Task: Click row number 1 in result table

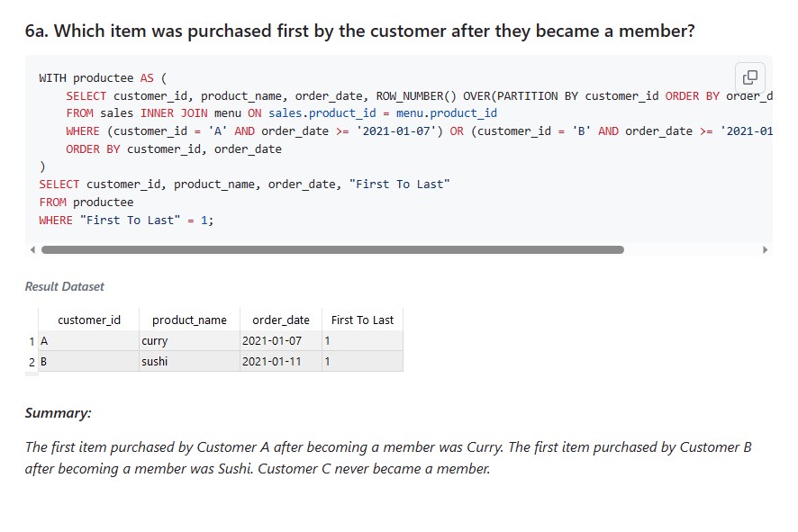Action: click(x=32, y=341)
